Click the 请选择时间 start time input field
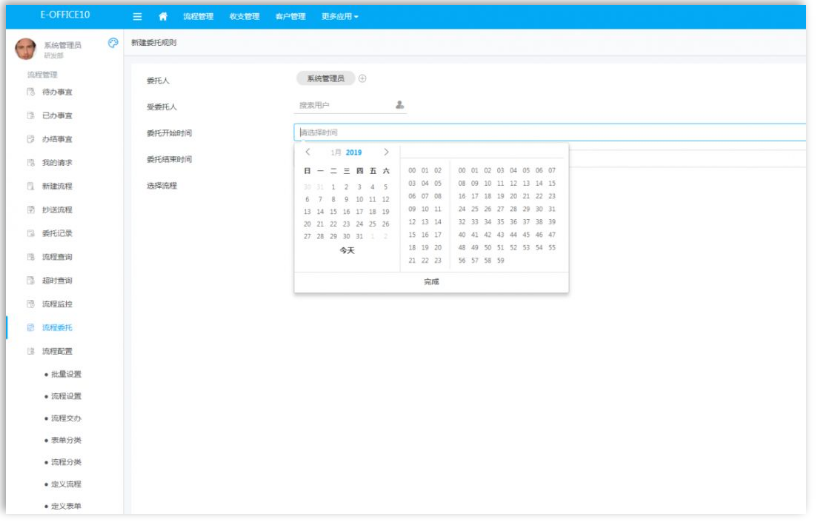The height and width of the screenshot is (525, 820). tap(550, 132)
